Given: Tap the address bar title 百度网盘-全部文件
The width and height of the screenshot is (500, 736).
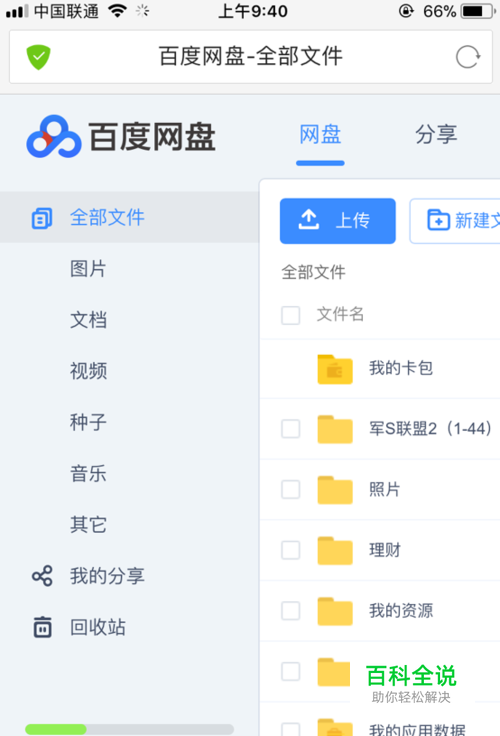Looking at the screenshot, I should click(x=251, y=57).
